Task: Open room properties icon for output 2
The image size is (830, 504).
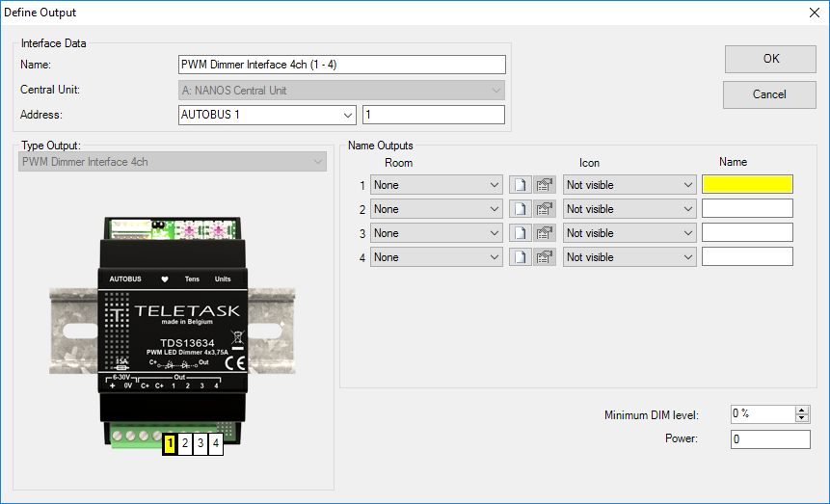Action: (x=545, y=209)
